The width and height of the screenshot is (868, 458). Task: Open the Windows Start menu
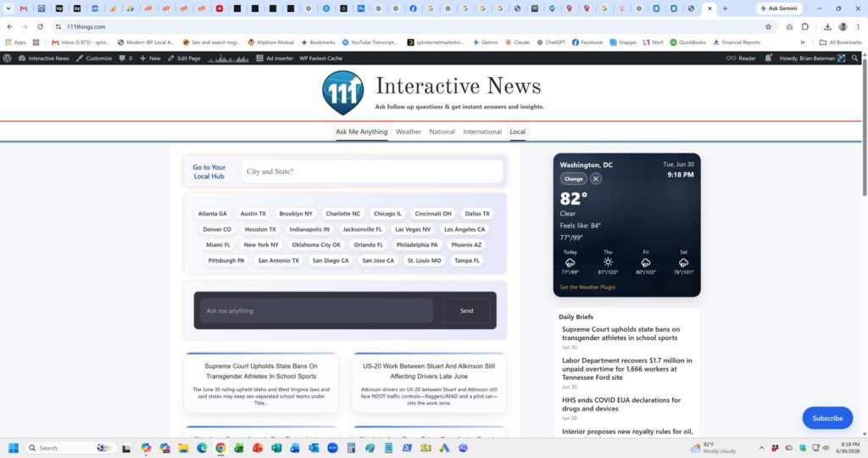point(14,448)
